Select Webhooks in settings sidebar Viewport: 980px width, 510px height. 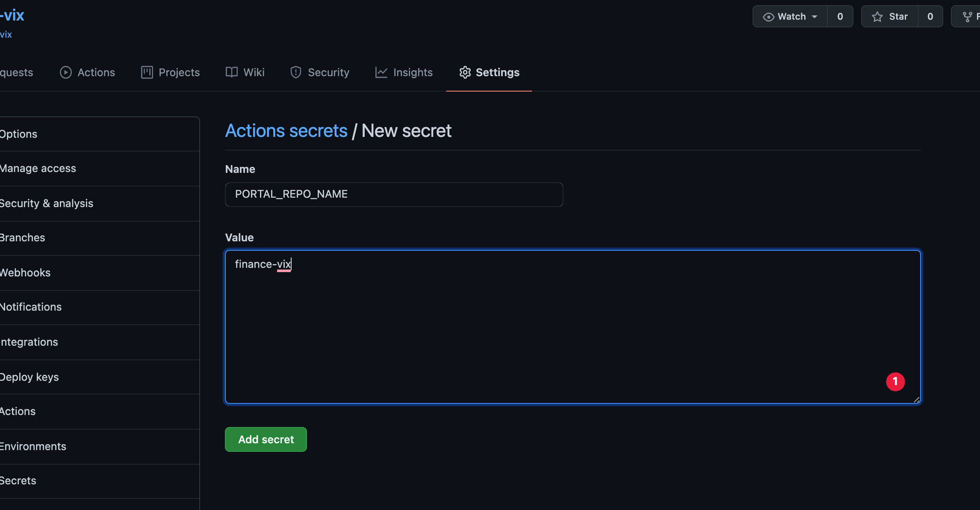coord(25,273)
